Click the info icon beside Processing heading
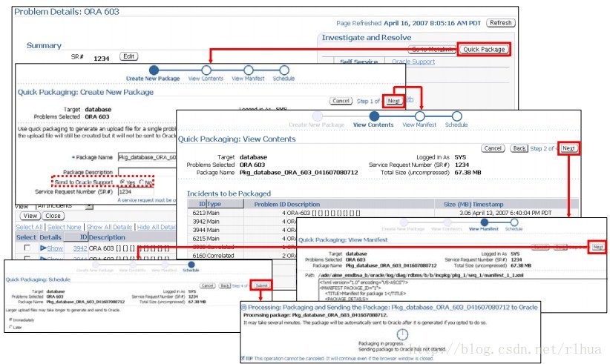The width and height of the screenshot is (610, 364). (x=244, y=307)
